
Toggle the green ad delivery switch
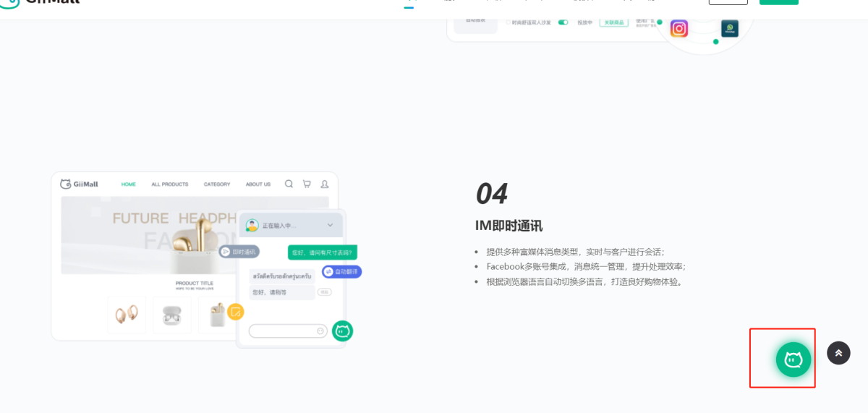(563, 22)
